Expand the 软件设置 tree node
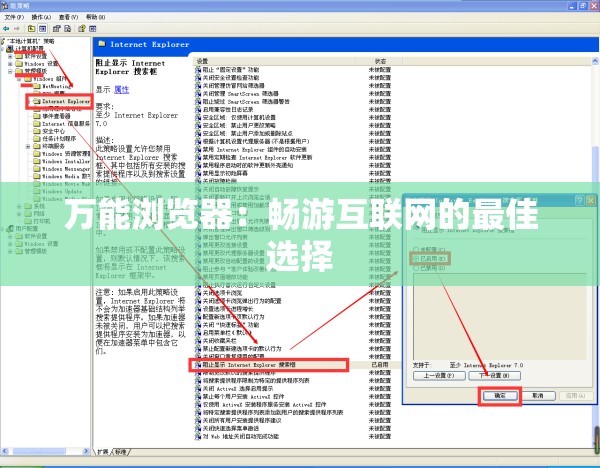This screenshot has height=468, width=600. pos(10,56)
